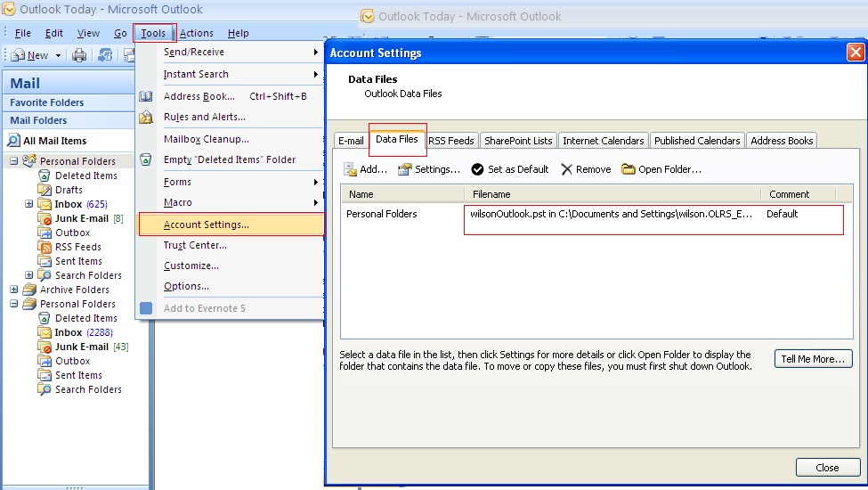The width and height of the screenshot is (868, 490).
Task: Open the Actions menu
Action: 197,33
